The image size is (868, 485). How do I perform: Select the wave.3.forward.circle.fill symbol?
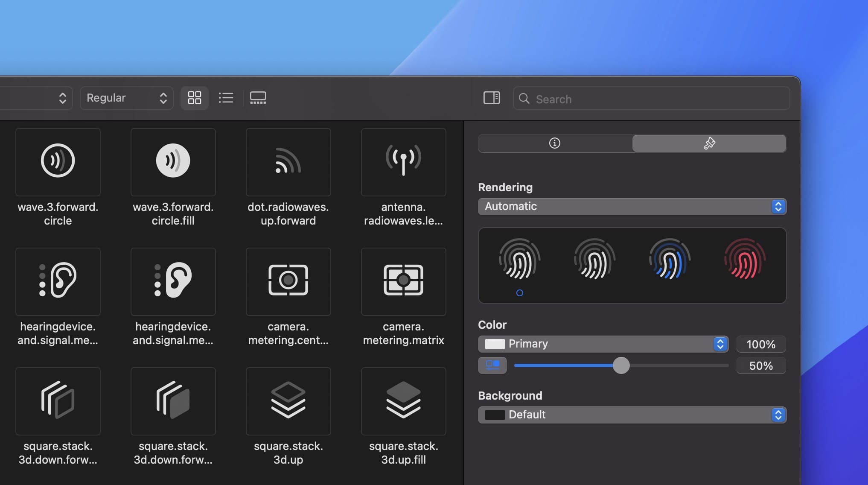173,162
